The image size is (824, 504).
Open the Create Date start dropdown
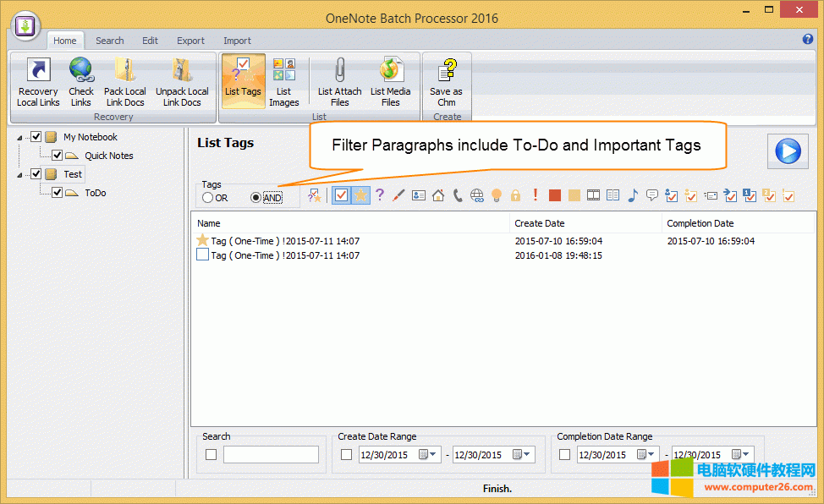pyautogui.click(x=433, y=455)
